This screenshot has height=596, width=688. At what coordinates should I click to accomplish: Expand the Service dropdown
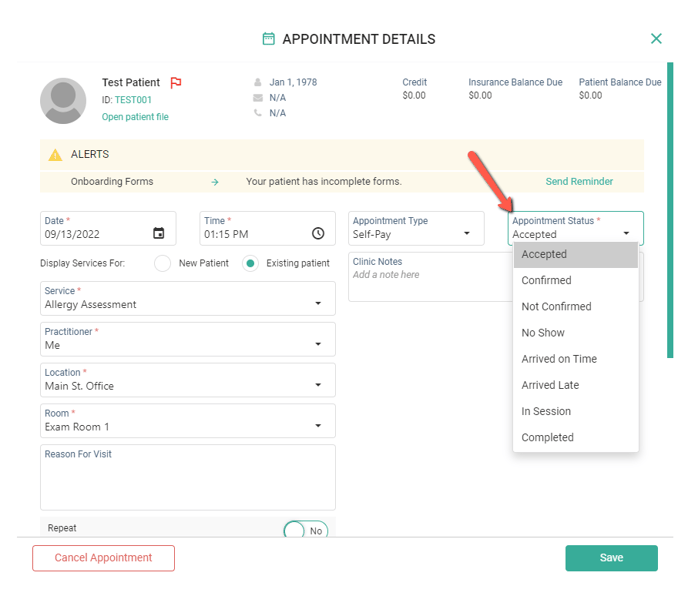[318, 304]
